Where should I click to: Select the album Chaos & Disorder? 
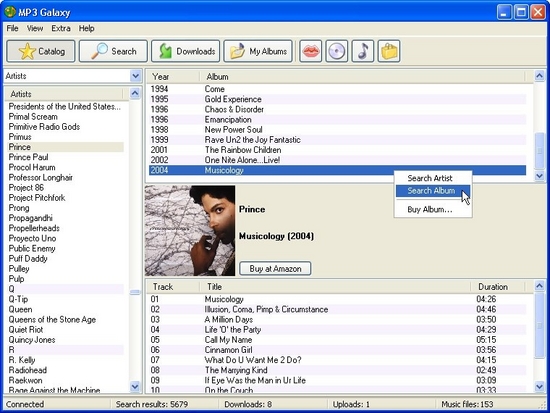click(337, 109)
